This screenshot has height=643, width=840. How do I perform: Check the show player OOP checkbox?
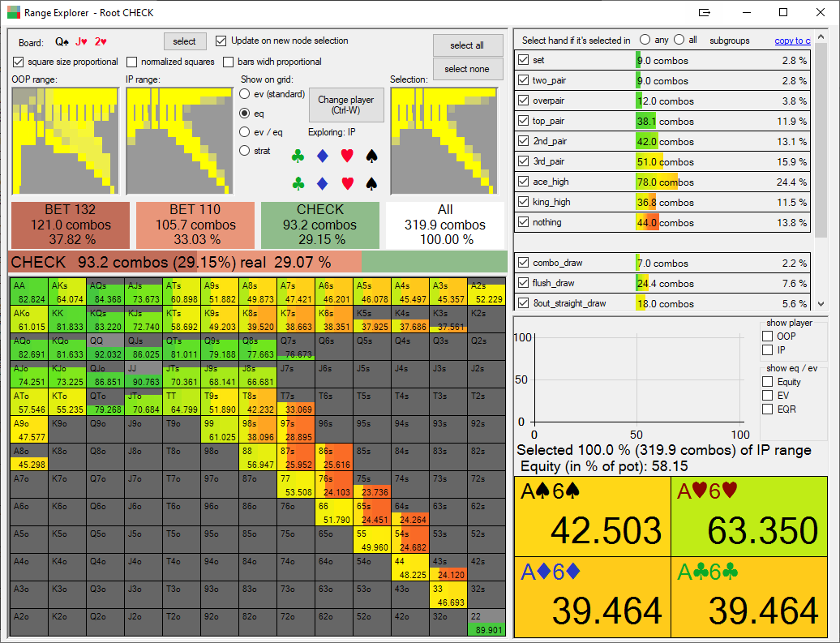[767, 336]
